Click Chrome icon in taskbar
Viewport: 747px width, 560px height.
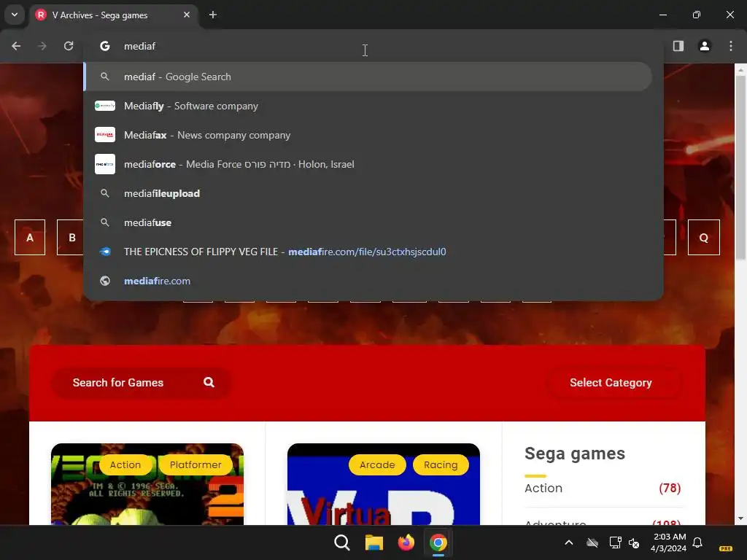[438, 542]
